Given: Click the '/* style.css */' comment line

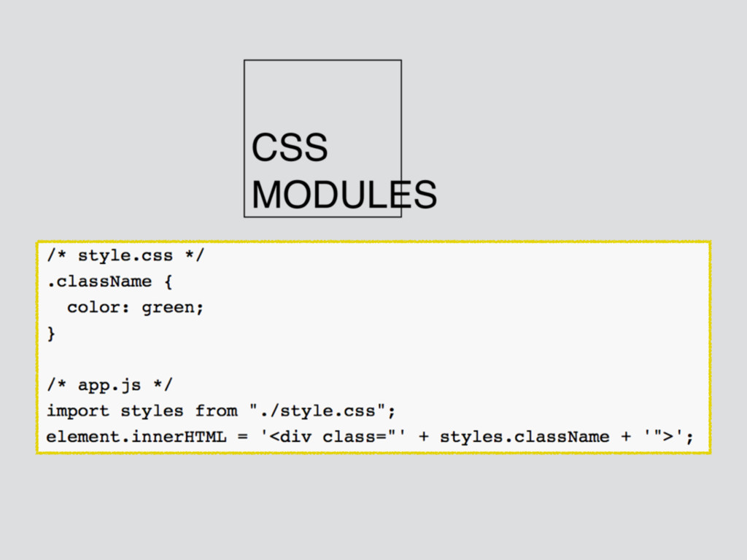Looking at the screenshot, I should coord(125,256).
